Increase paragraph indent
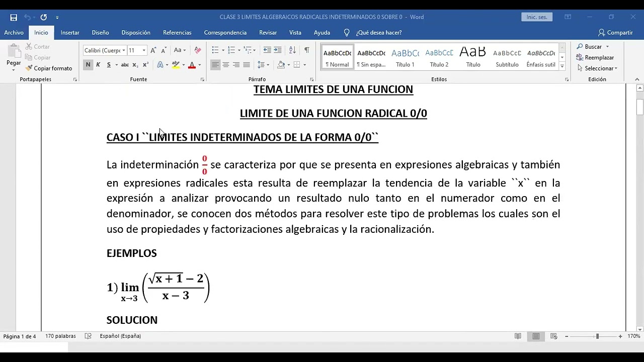Viewport: 644px width, 362px height. [277, 50]
